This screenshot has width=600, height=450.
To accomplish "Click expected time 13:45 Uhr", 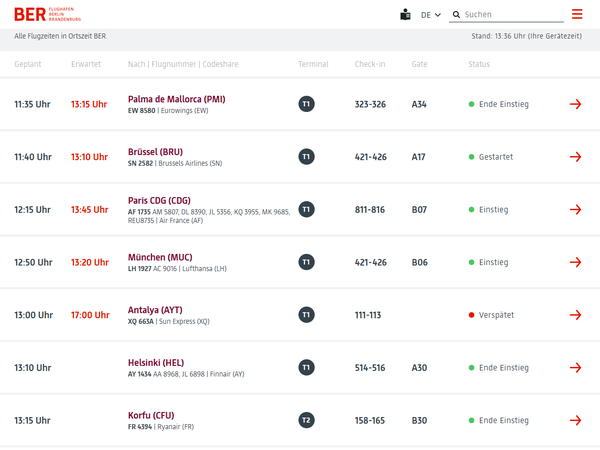I will click(90, 210).
